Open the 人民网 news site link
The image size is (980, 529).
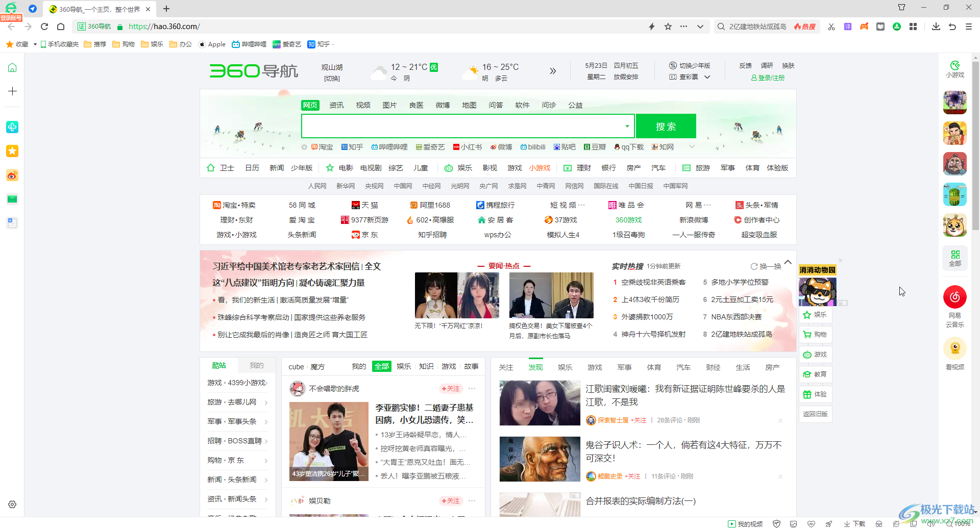317,186
